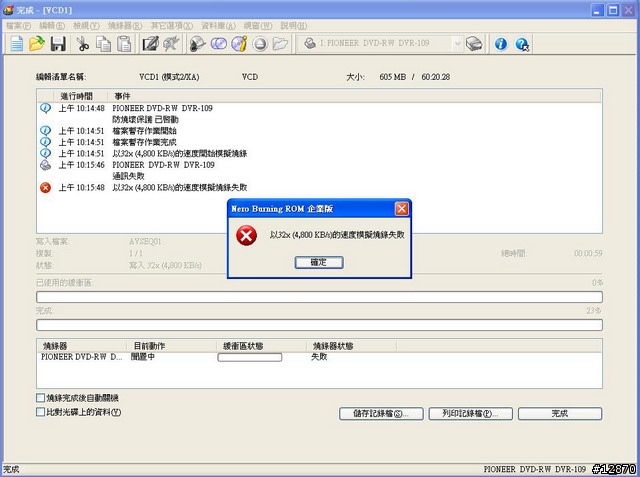
Task: Click the 605 MB size value
Action: (x=392, y=77)
